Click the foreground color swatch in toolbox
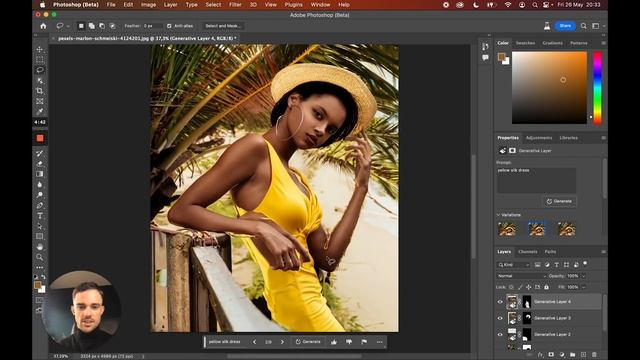This screenshot has width=640, height=360. coord(38,285)
